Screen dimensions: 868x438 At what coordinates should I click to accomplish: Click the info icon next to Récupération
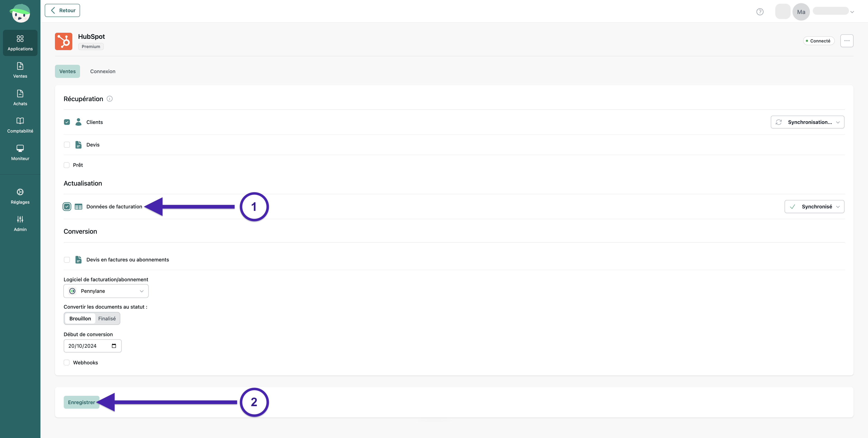[x=109, y=99]
